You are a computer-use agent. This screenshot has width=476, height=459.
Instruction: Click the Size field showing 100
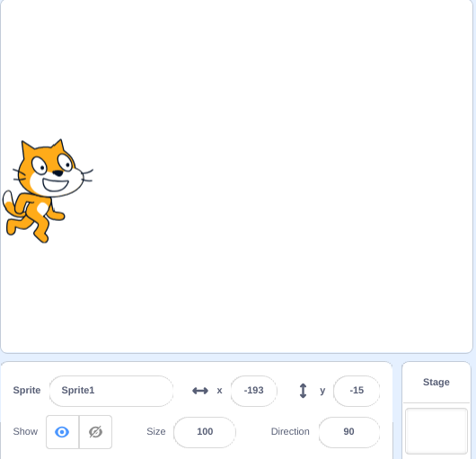point(205,432)
